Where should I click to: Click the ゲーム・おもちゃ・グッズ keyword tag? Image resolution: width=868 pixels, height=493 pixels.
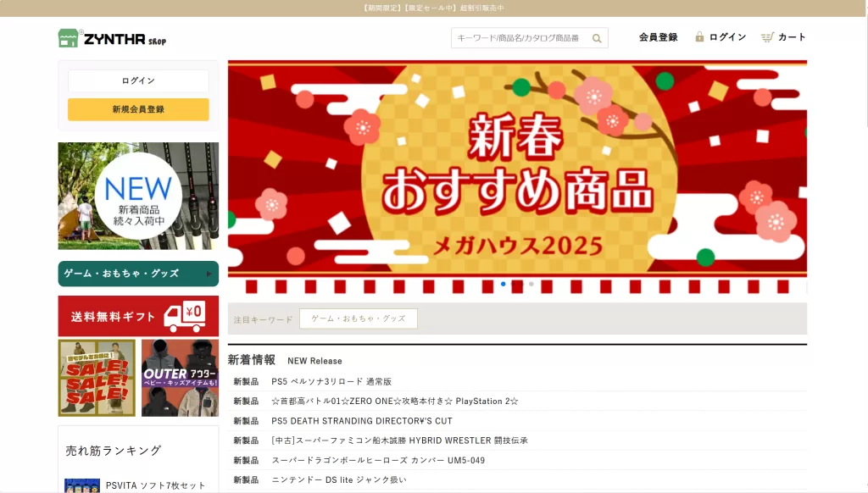[x=358, y=319]
